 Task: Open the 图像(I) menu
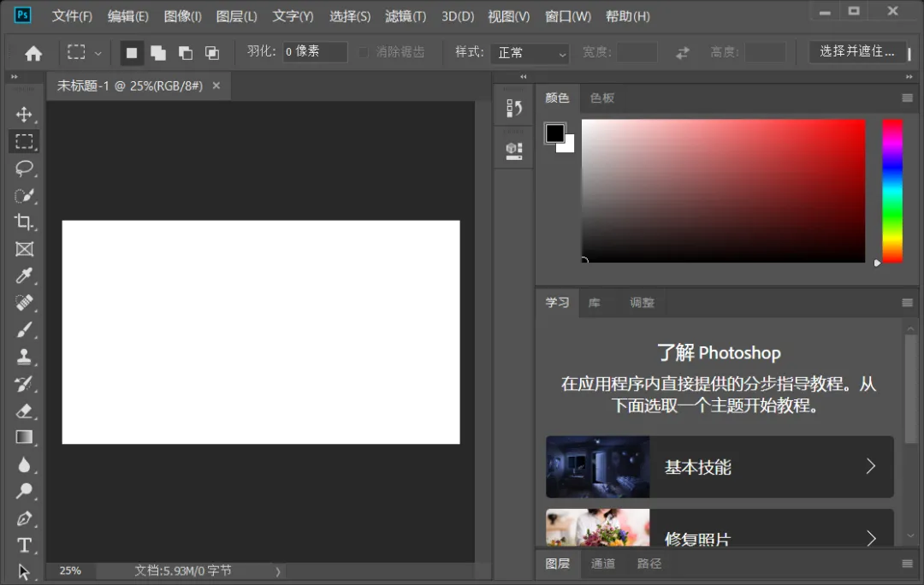182,16
